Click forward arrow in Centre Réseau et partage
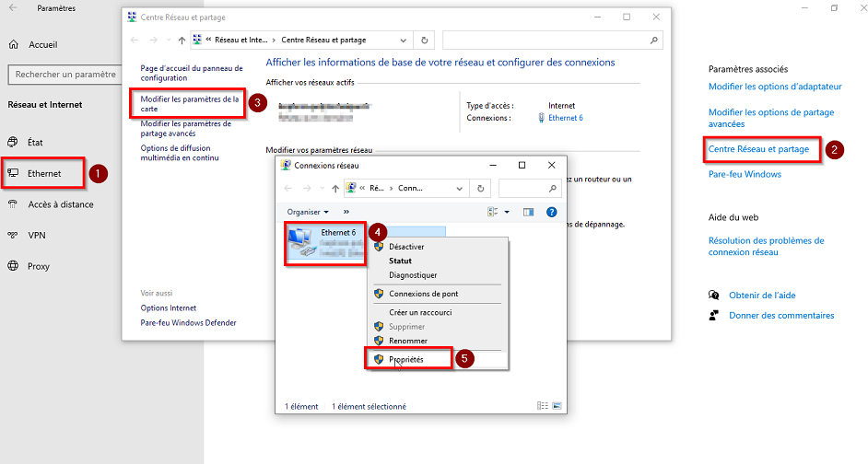 (x=153, y=40)
